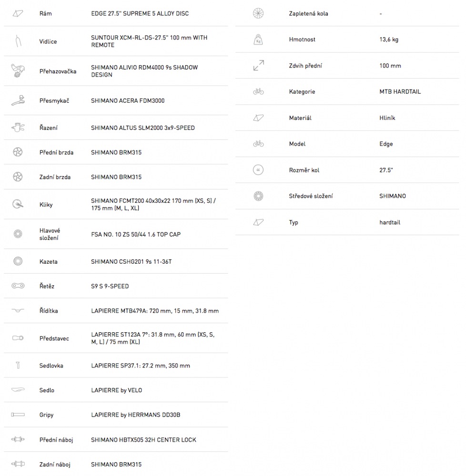Click the shifter icon beside Řazení
Image resolution: width=466 pixels, height=476 pixels.
tap(18, 128)
